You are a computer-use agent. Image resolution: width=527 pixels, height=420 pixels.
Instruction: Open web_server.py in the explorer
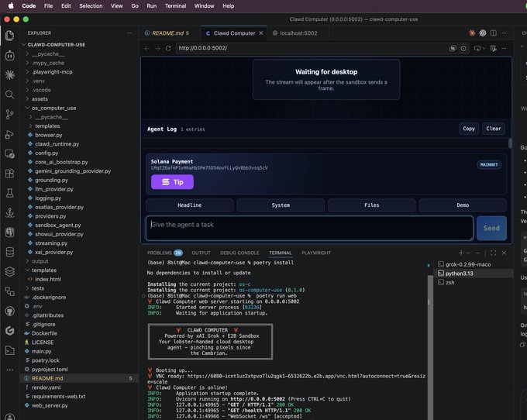50,405
